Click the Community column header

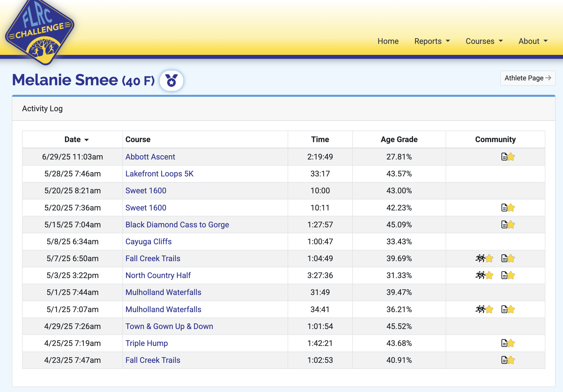point(495,139)
